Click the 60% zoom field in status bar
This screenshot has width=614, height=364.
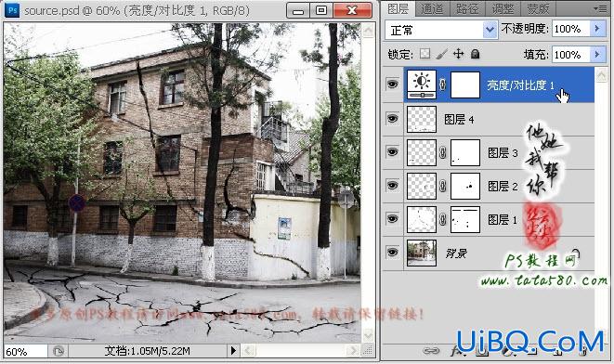[25, 352]
